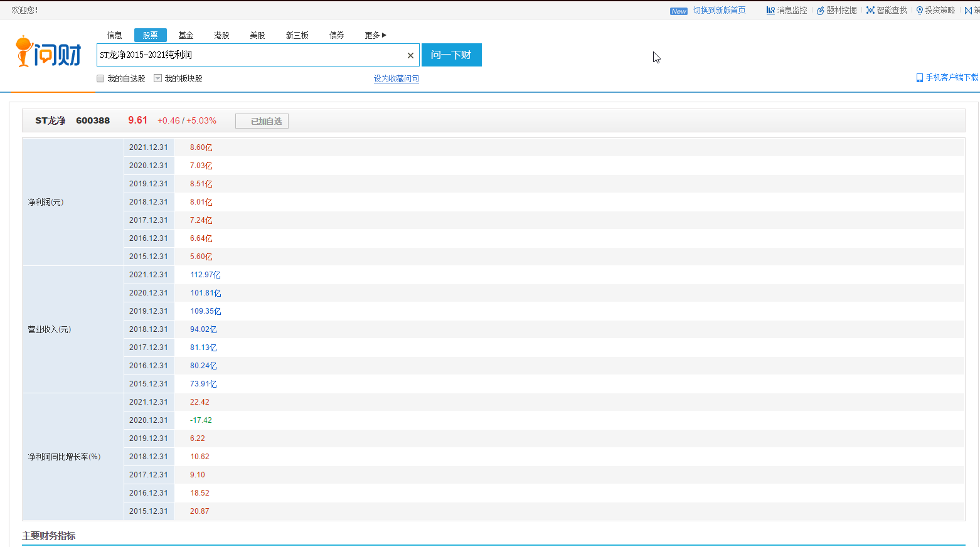The height and width of the screenshot is (547, 980).
Task: Click the blue New badge icon
Action: [679, 11]
